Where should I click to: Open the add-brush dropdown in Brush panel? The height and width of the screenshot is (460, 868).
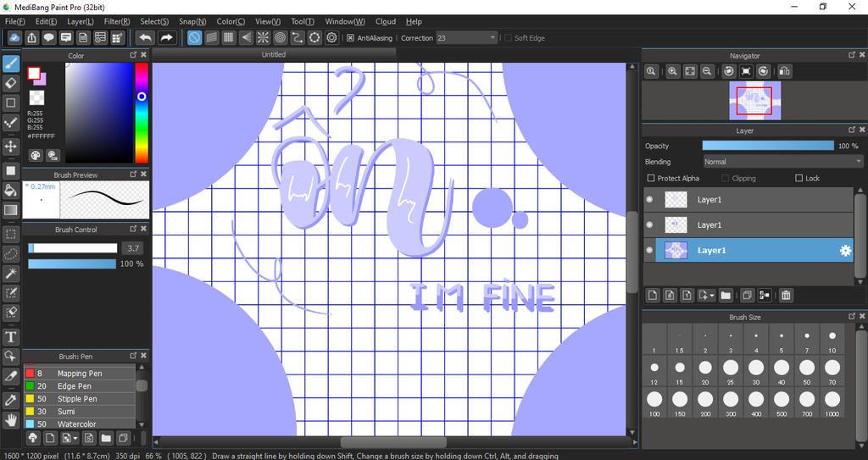coord(70,439)
